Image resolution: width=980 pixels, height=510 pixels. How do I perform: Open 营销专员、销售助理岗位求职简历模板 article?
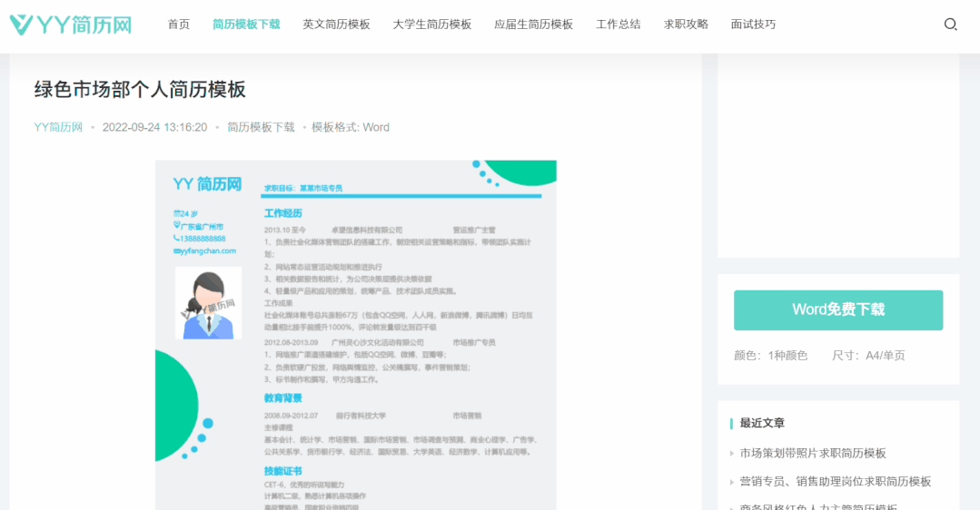pos(836,481)
